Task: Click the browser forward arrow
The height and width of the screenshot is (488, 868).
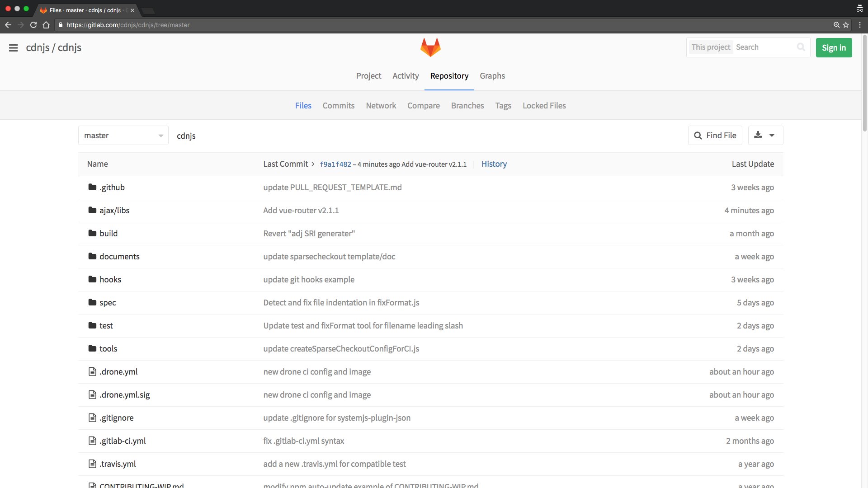Action: (x=21, y=25)
